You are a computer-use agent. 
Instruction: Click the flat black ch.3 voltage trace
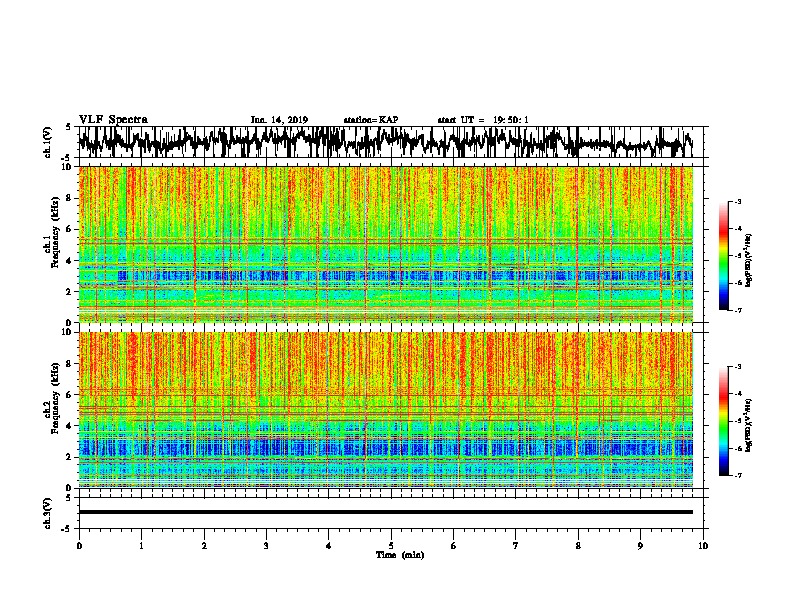click(386, 512)
